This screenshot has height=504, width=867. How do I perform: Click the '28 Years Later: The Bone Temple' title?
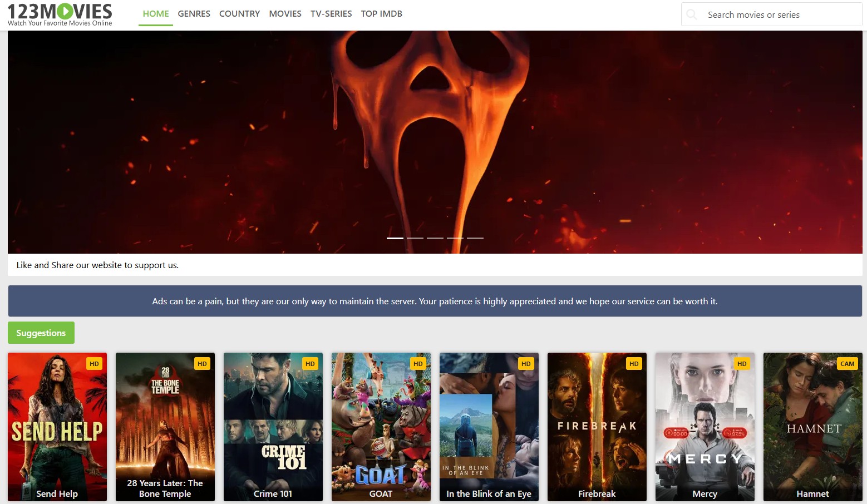[x=165, y=488]
